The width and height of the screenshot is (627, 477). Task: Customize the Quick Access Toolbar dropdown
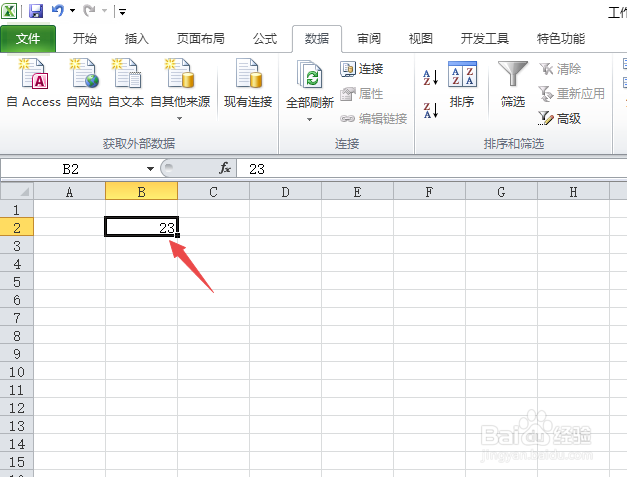(x=122, y=12)
